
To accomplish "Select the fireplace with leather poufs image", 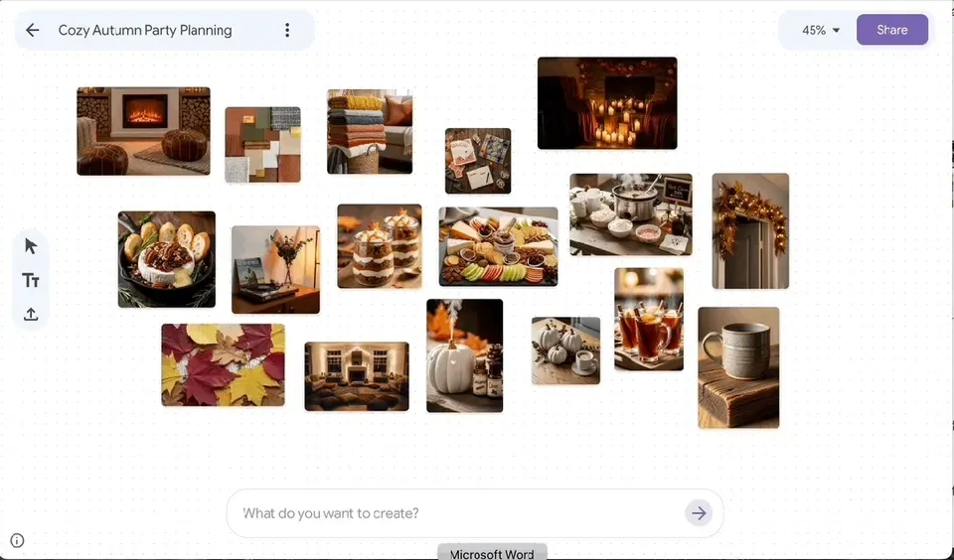I will [143, 131].
